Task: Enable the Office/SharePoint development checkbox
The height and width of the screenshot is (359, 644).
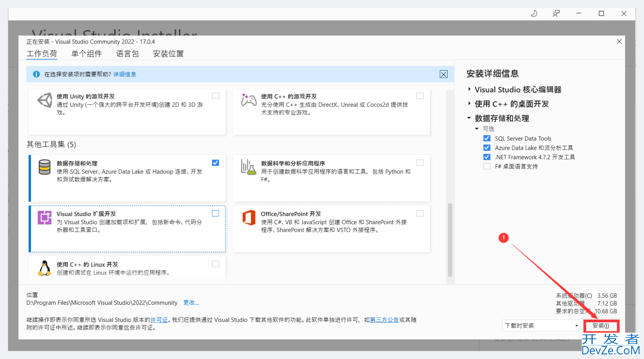Action: pyautogui.click(x=420, y=213)
